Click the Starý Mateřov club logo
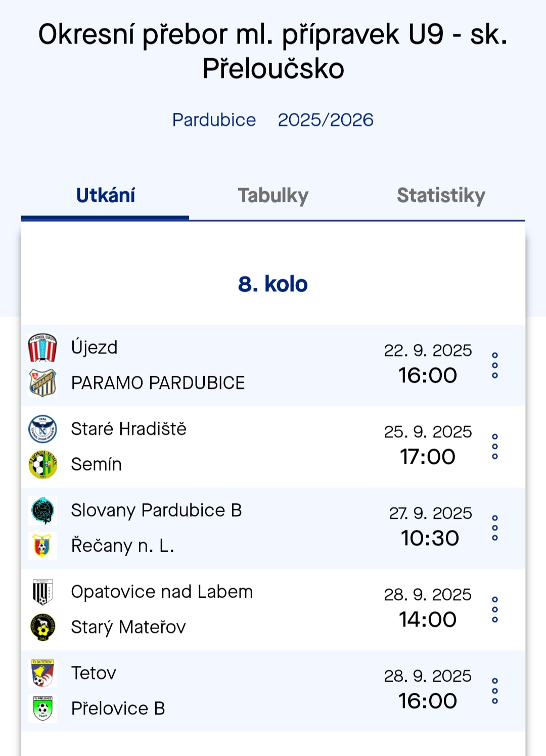Screen dimensions: 546x756 pos(42,627)
